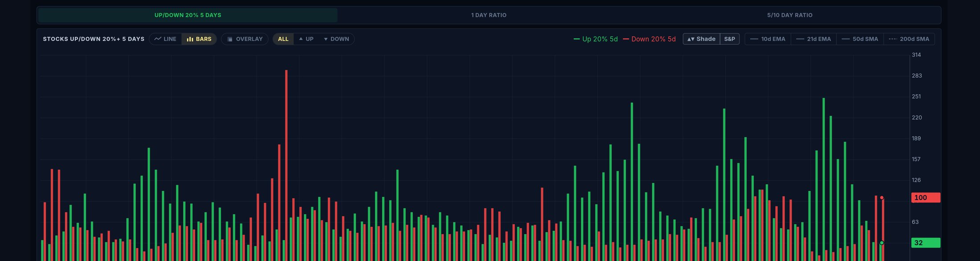
Task: Click the red 100 value label
Action: click(926, 197)
